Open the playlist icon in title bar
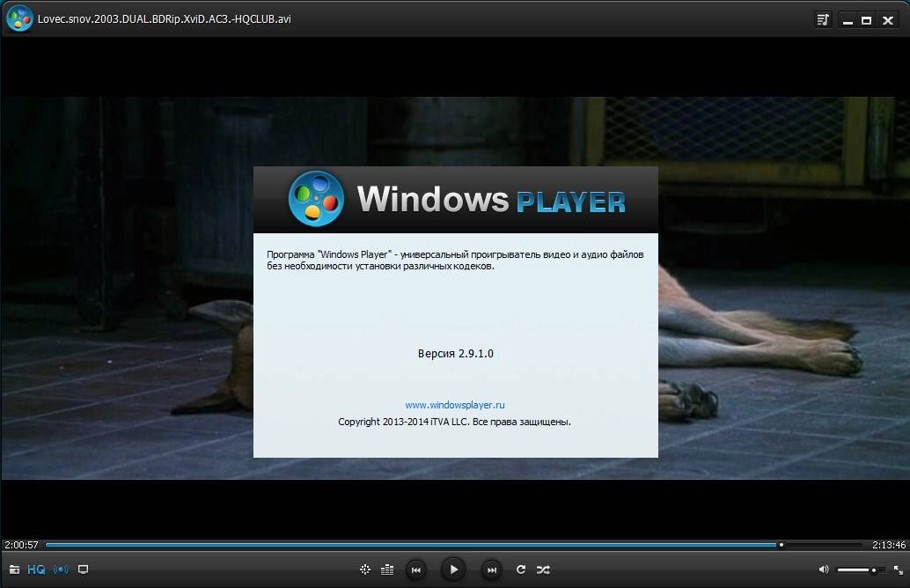Image resolution: width=910 pixels, height=588 pixels. [823, 19]
